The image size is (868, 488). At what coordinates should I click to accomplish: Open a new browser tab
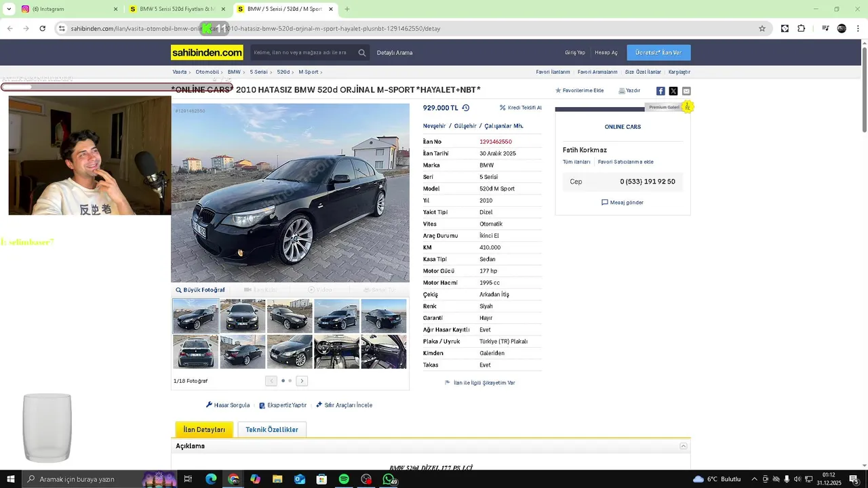(347, 9)
